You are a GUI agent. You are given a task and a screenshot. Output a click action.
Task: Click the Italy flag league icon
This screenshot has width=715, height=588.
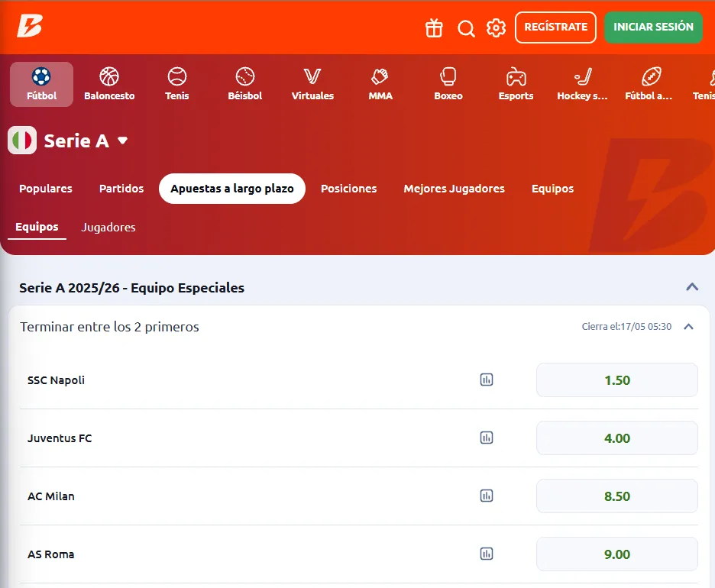22,140
